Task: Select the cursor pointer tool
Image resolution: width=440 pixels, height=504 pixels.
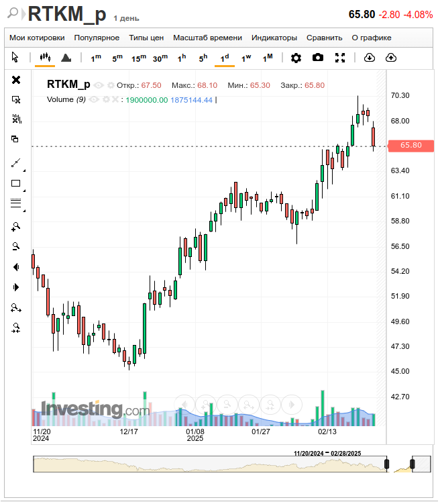Action: point(15,58)
